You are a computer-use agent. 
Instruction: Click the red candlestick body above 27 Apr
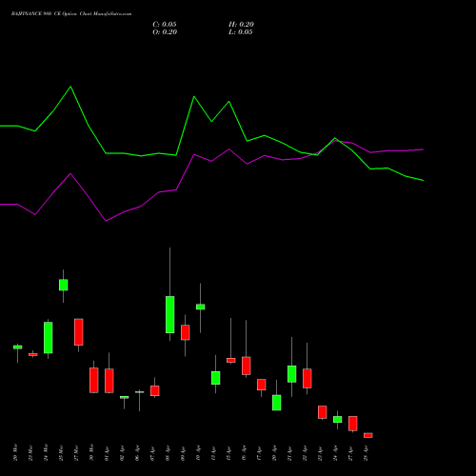click(353, 424)
